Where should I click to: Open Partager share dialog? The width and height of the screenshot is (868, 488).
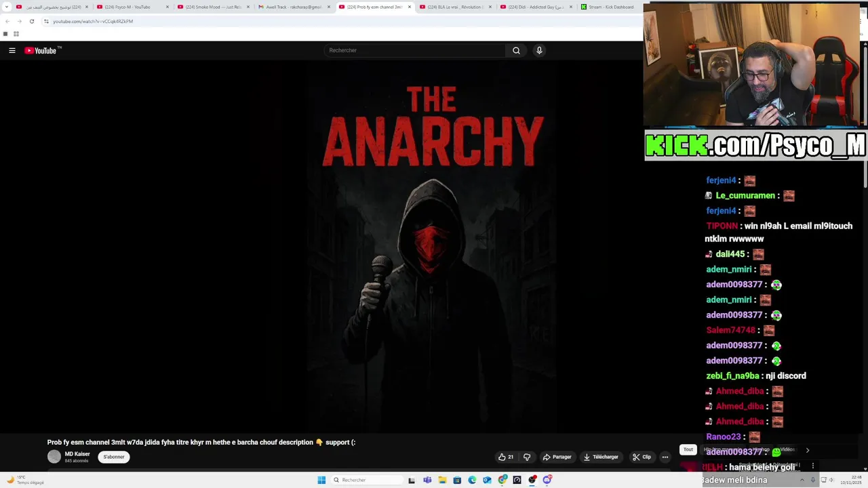557,457
